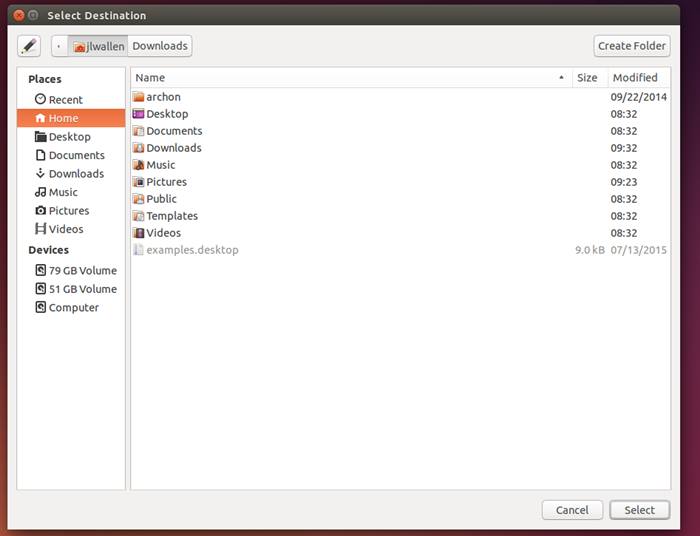Open the 79 GB Volume device
Screen dimensions: 700x536
(71, 270)
